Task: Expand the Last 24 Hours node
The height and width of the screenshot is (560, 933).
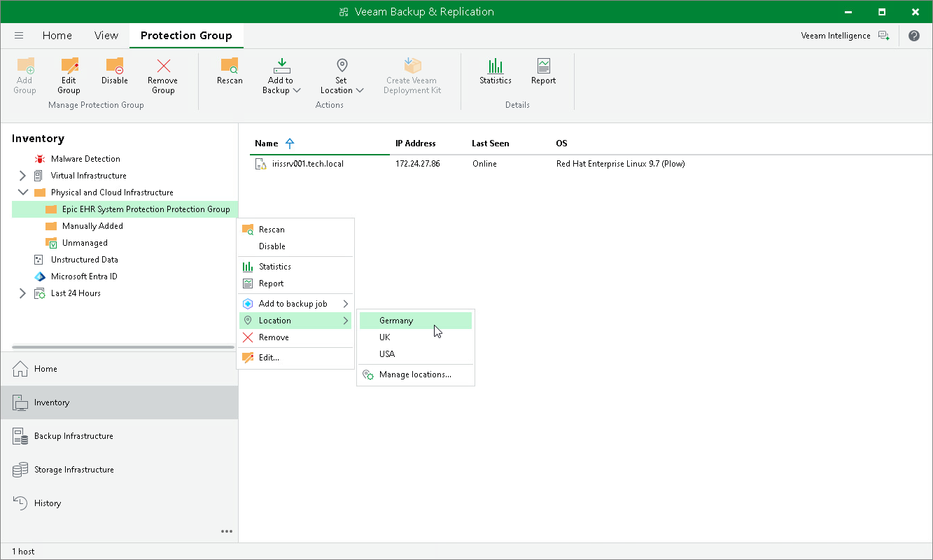Action: coord(22,293)
